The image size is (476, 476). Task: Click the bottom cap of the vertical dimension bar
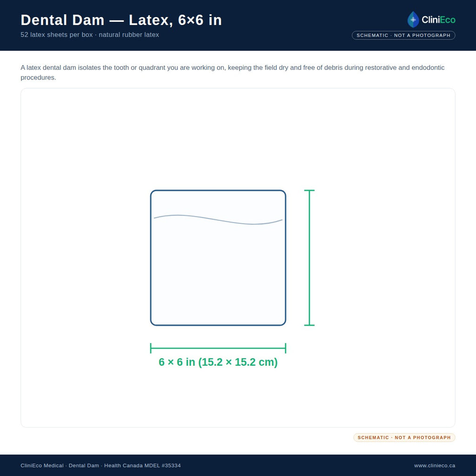[309, 325]
